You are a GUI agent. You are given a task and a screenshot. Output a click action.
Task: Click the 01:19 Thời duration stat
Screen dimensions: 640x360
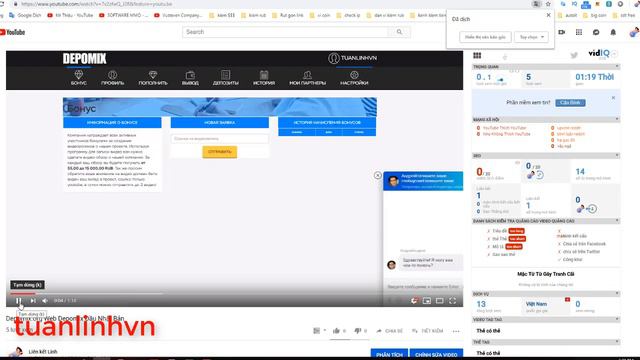pyautogui.click(x=594, y=78)
